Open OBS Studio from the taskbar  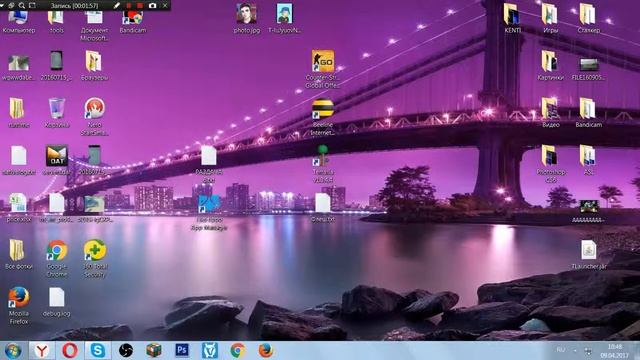(x=126, y=351)
